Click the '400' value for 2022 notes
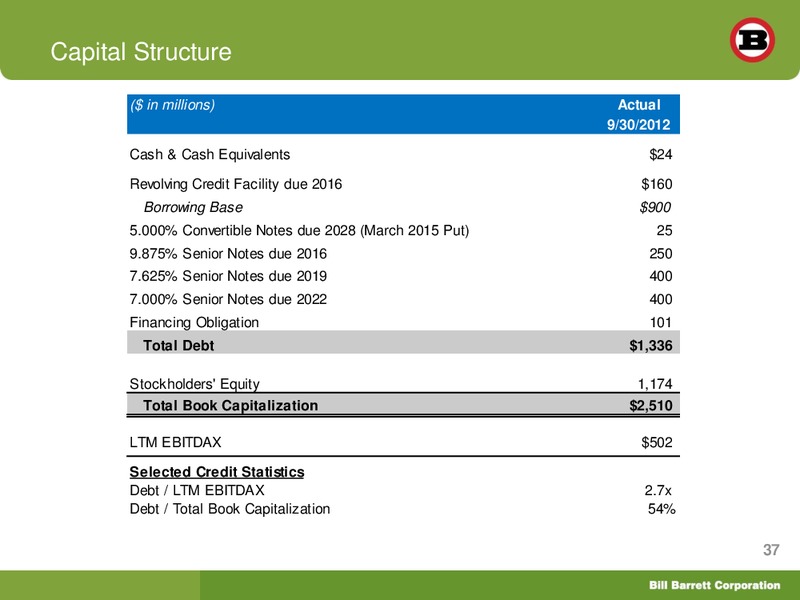 [x=661, y=299]
